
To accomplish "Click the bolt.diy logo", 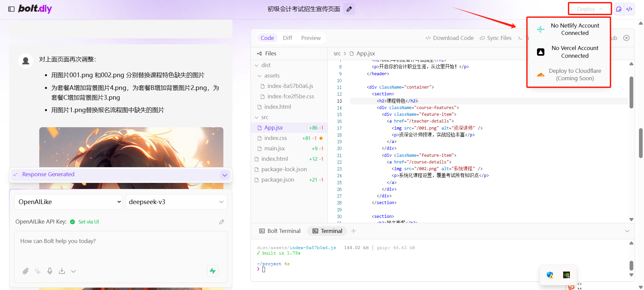I will (x=35, y=9).
